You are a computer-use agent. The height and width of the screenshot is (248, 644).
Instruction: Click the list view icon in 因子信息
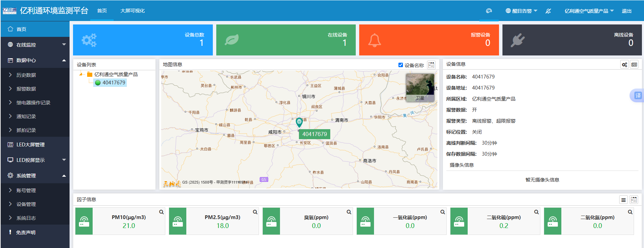(x=623, y=200)
